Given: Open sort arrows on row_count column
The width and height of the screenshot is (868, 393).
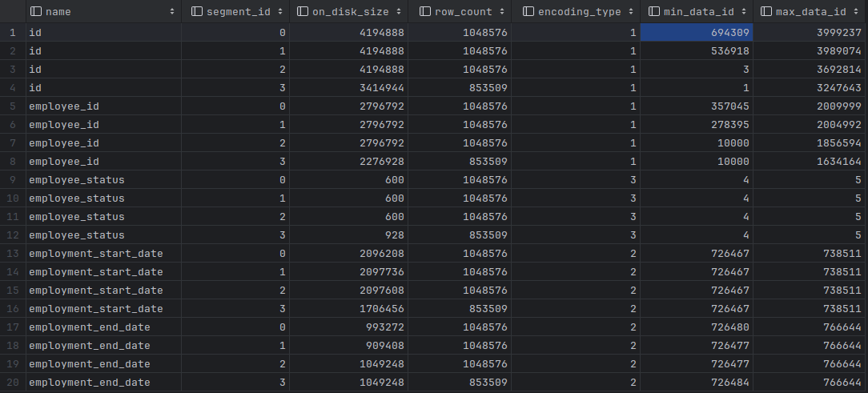Looking at the screenshot, I should [x=501, y=11].
